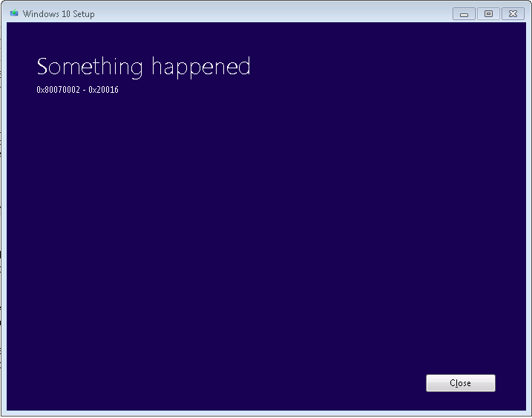This screenshot has height=418, width=532.
Task: Click the word "happened" in the heading
Action: (201, 68)
